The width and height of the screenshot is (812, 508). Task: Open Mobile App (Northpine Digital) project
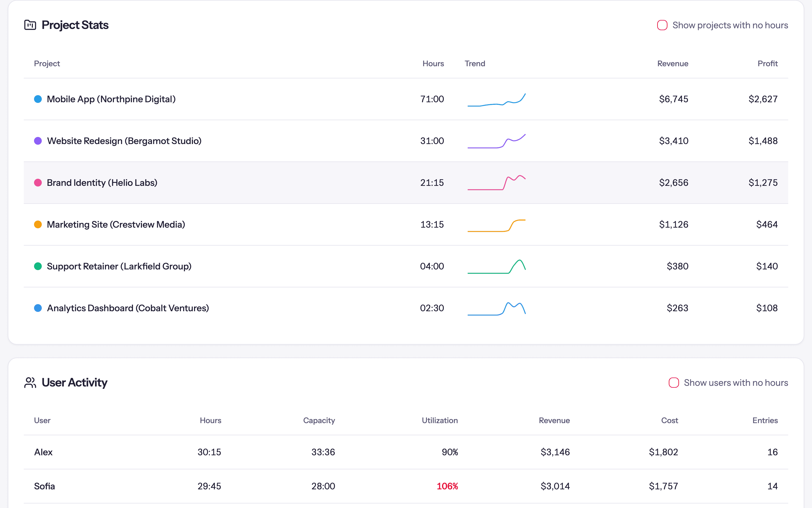click(111, 99)
